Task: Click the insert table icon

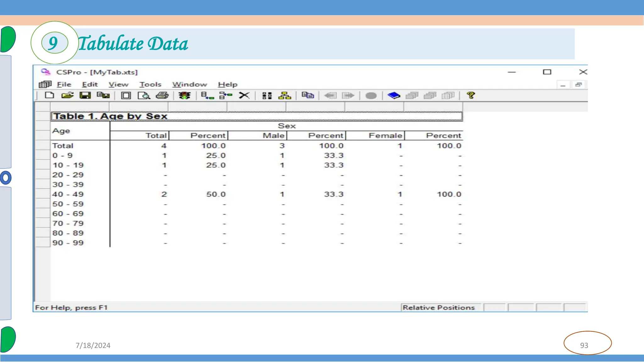Action: tap(207, 96)
